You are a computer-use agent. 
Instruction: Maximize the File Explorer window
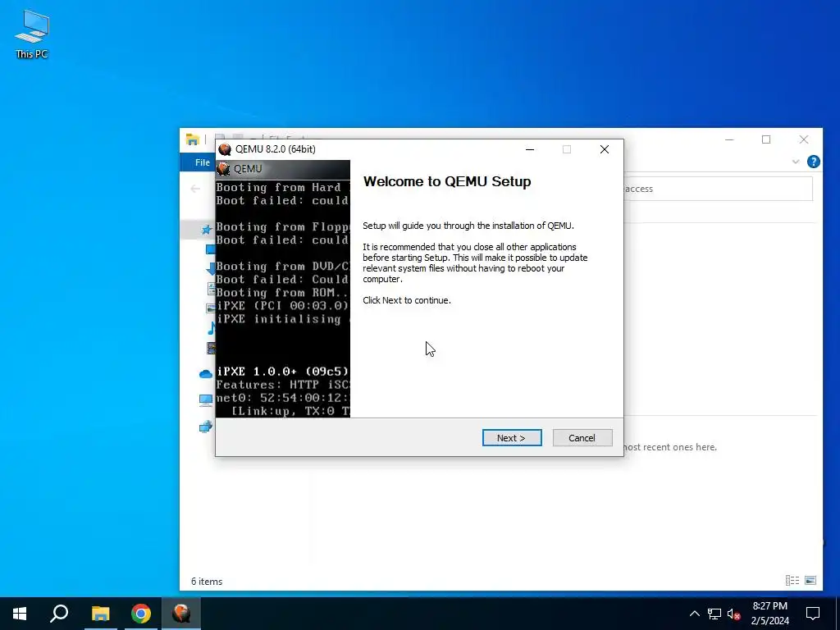[x=766, y=139]
